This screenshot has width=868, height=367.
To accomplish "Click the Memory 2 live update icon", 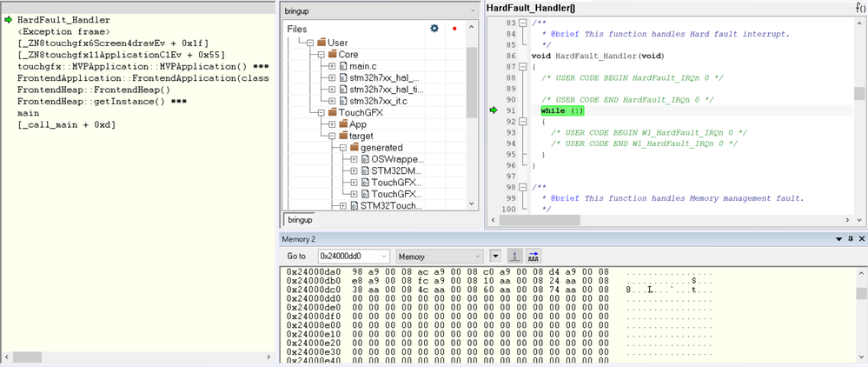I will [x=514, y=257].
